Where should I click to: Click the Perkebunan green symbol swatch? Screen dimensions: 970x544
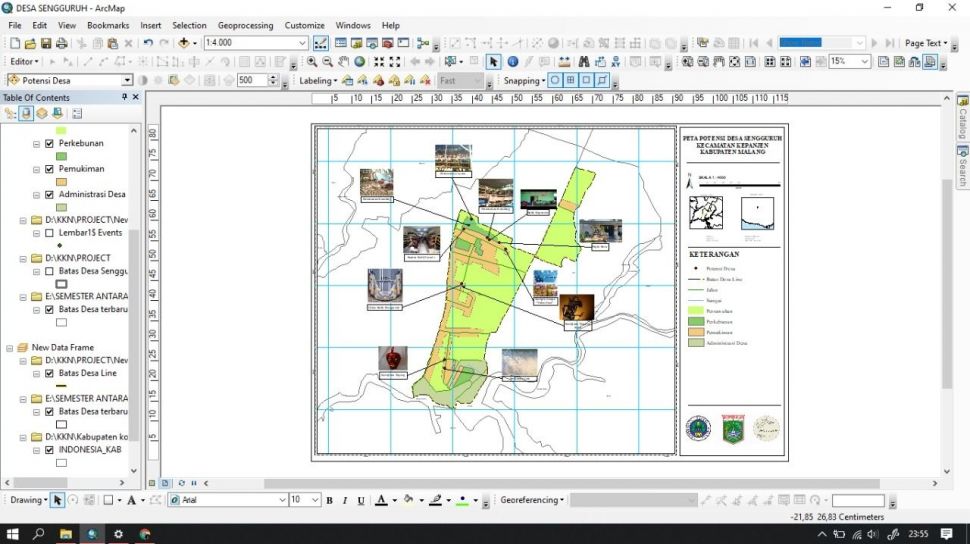(61, 157)
